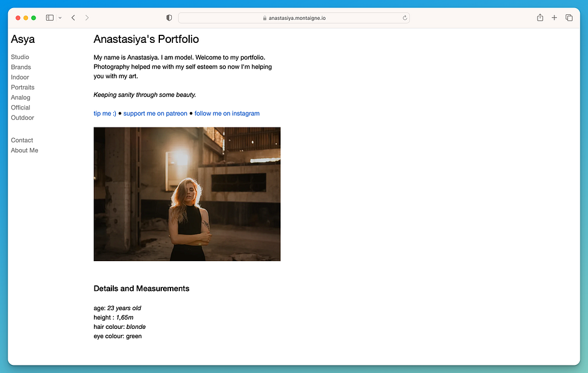The image size is (588, 373).
Task: Open the Portraits gallery link
Action: pyautogui.click(x=22, y=87)
